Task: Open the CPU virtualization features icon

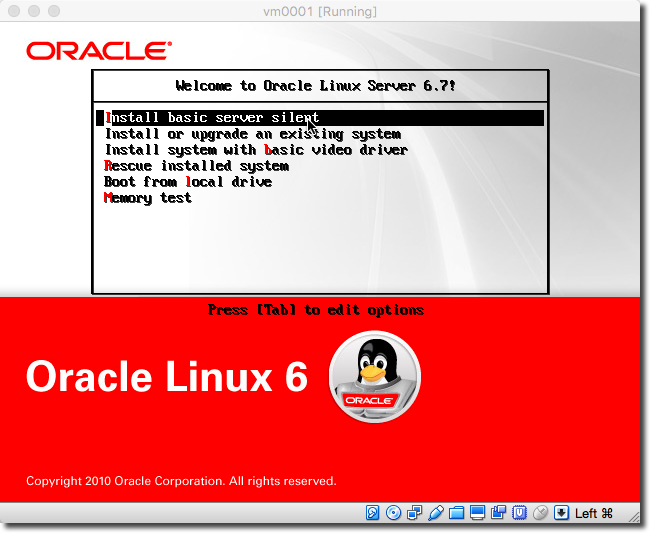Action: pos(519,513)
